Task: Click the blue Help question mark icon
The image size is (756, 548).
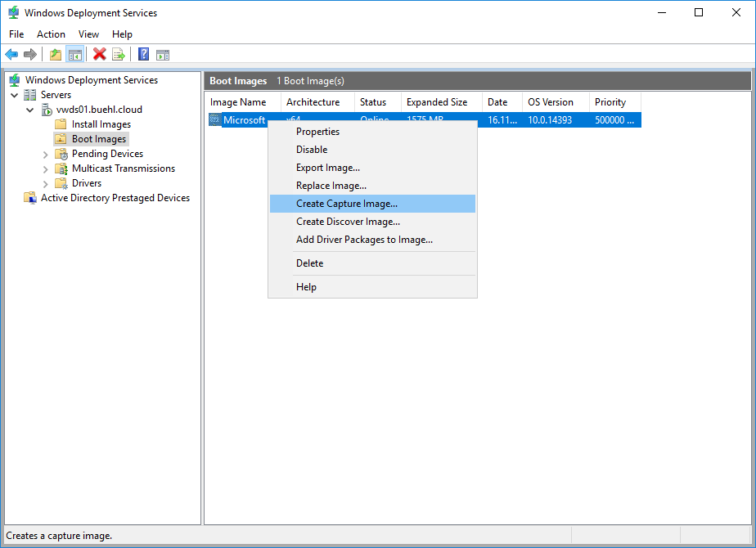Action: pos(143,55)
